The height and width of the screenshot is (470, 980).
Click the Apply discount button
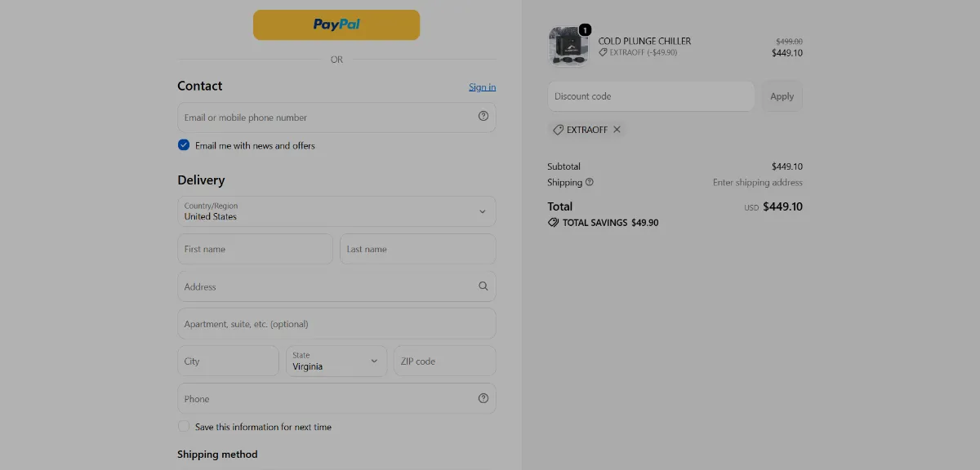(782, 96)
